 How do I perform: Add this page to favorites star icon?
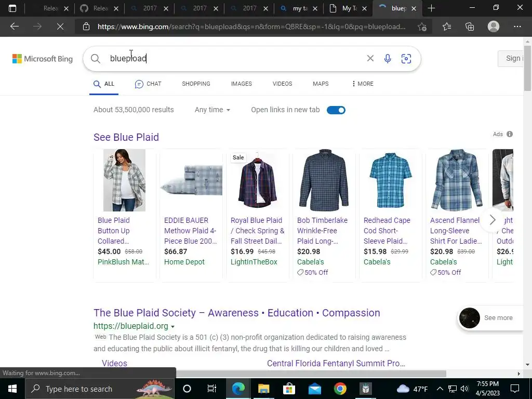tap(422, 26)
